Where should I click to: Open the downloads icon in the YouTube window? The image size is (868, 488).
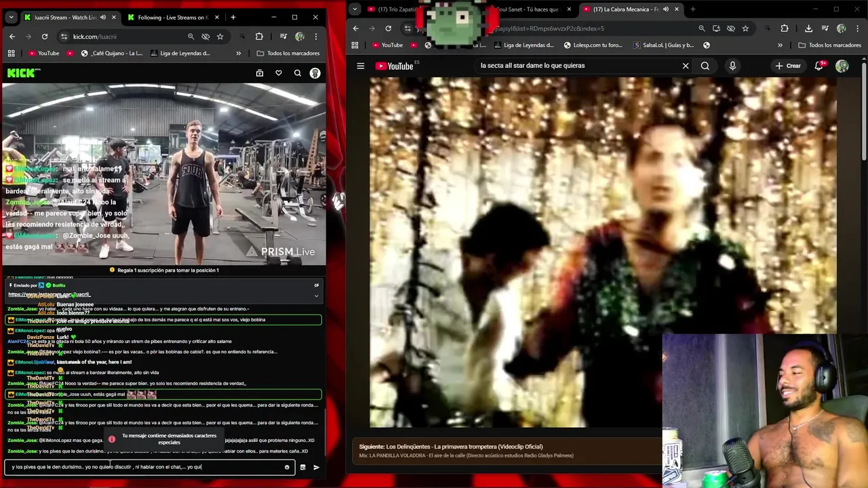[x=808, y=28]
